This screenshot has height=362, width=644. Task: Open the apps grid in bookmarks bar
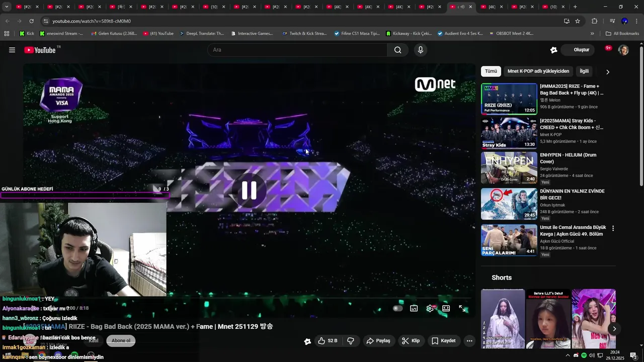[7, 34]
